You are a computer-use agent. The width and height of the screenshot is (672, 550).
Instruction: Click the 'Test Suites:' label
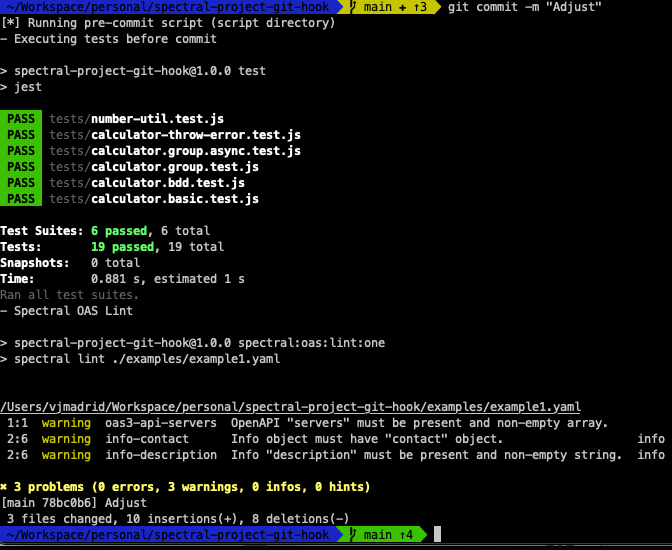(42, 231)
